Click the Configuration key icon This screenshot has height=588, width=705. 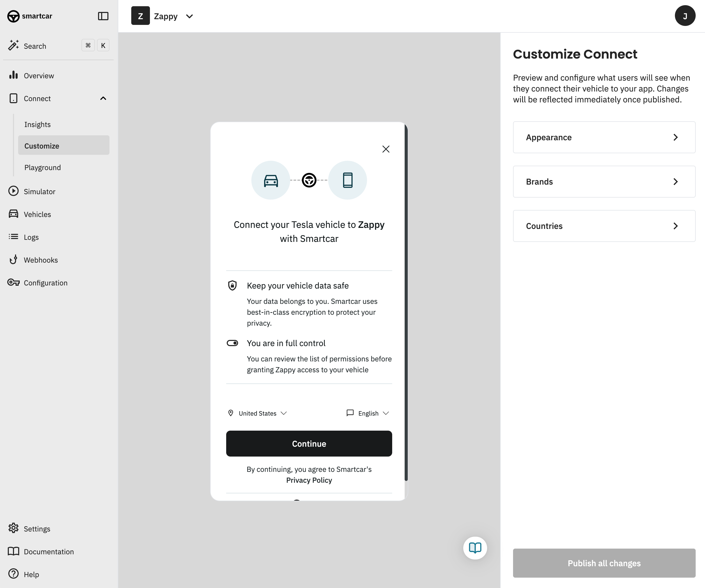(13, 282)
